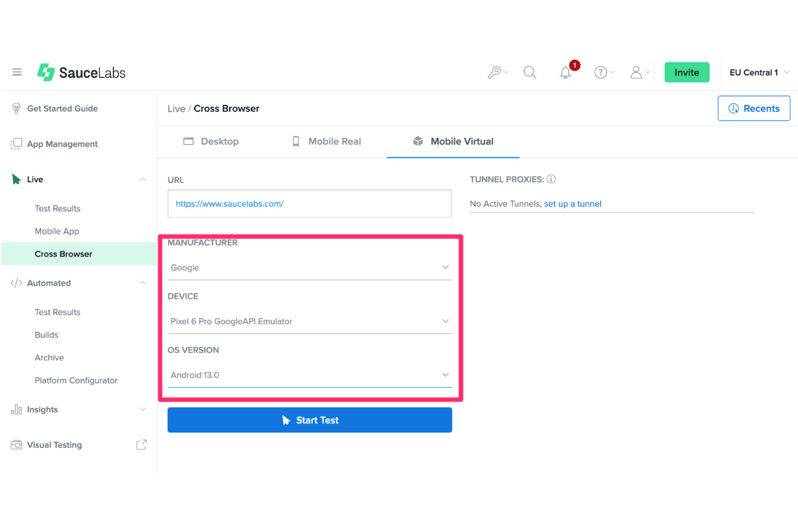Open the hamburger navigation menu
This screenshot has width=798, height=532.
click(x=17, y=72)
